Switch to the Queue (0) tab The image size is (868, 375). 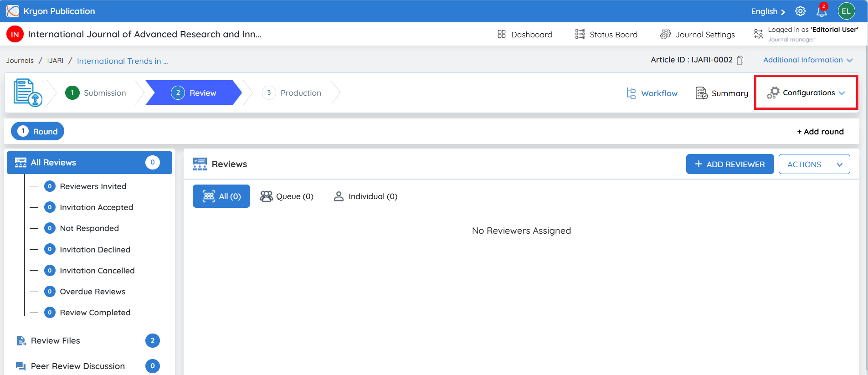point(287,196)
